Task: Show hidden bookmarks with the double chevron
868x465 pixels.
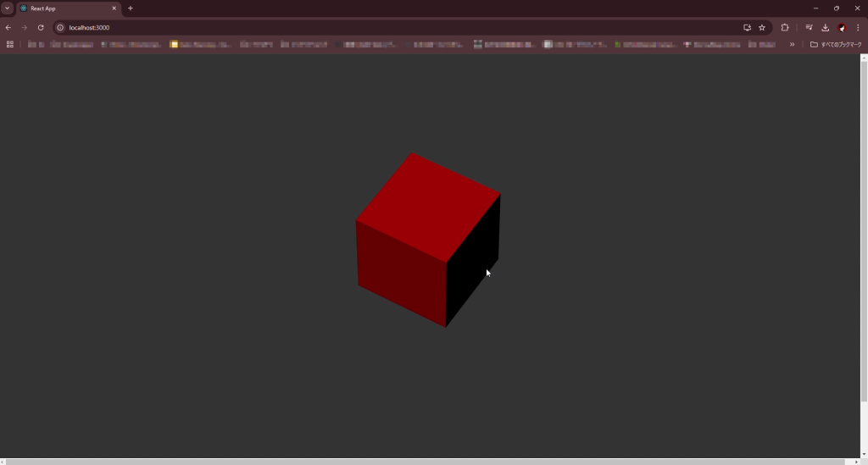Action: [792, 44]
